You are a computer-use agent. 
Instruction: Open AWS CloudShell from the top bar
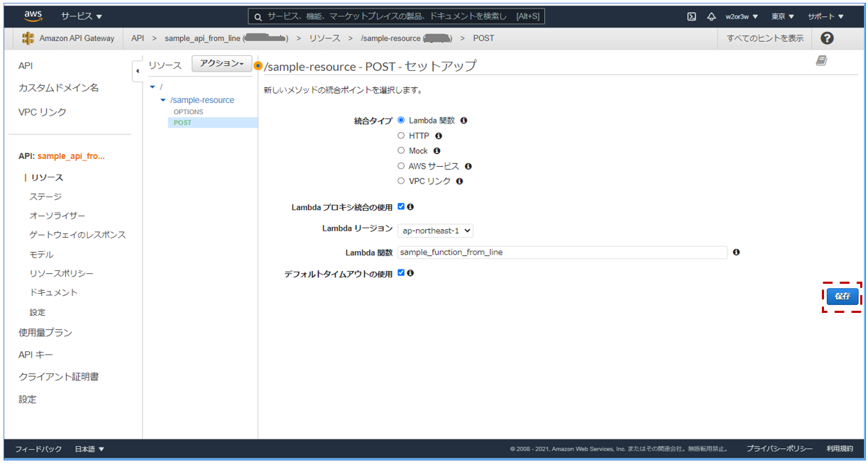(x=691, y=16)
